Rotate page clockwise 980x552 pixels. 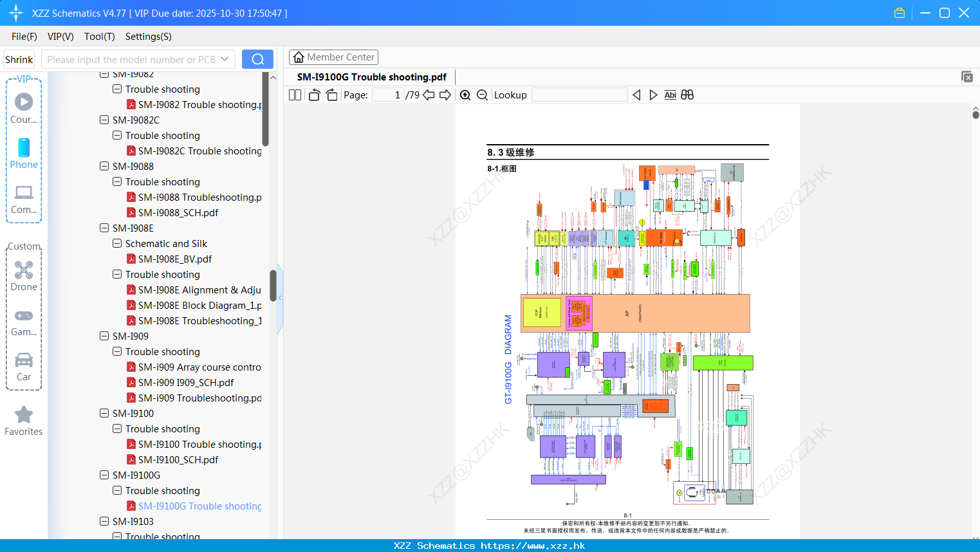pyautogui.click(x=331, y=95)
